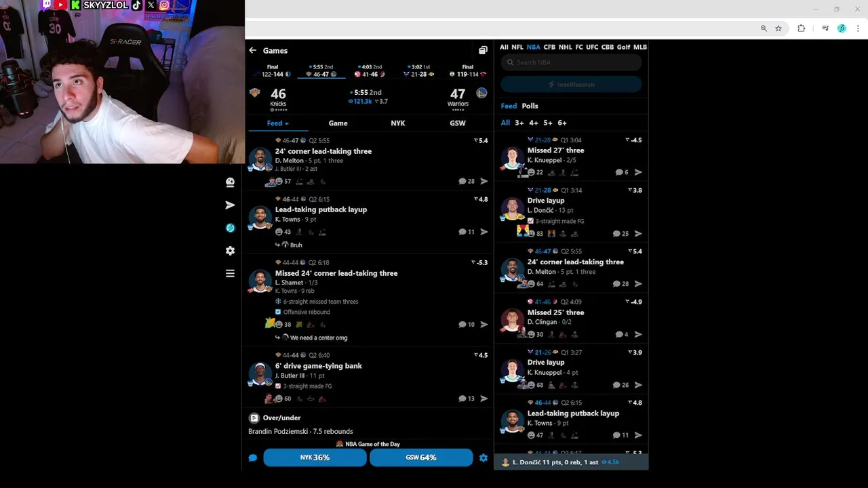This screenshot has height=488, width=868.
Task: Open poll settings gear beside GSW 64%
Action: click(484, 457)
